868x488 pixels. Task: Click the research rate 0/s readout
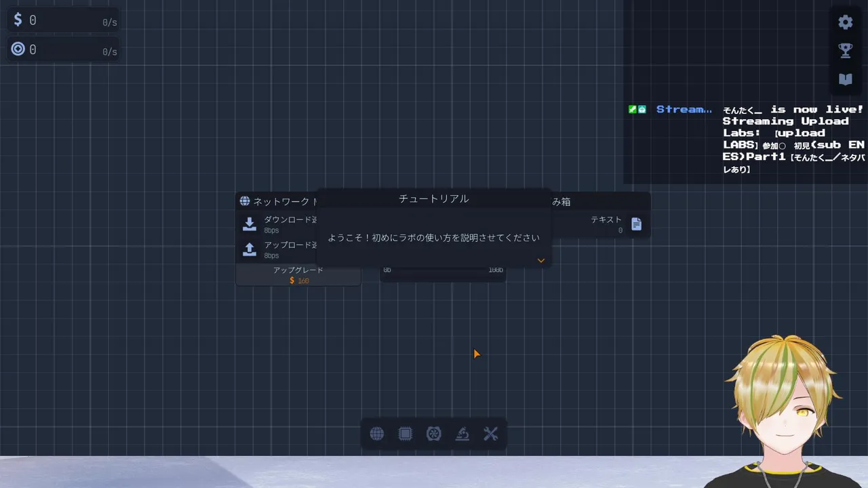coord(110,52)
